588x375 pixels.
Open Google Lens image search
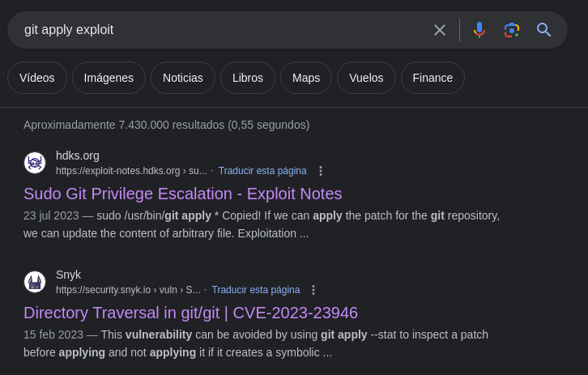tap(511, 30)
